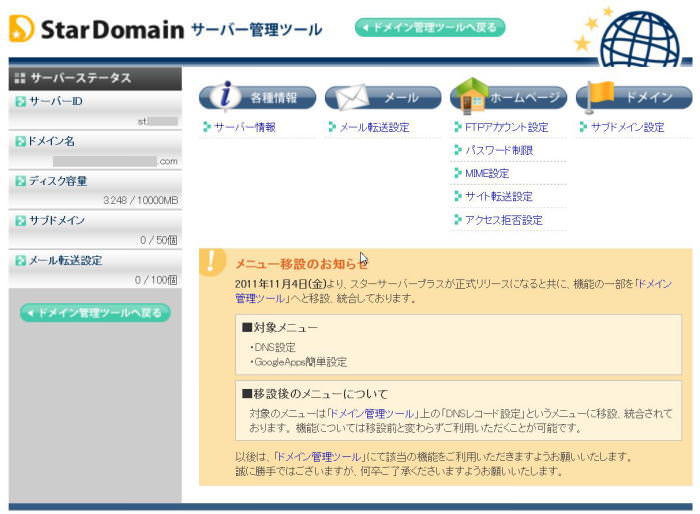Click the green arrow beside パスワード制限
The height and width of the screenshot is (514, 700).
pos(457,150)
